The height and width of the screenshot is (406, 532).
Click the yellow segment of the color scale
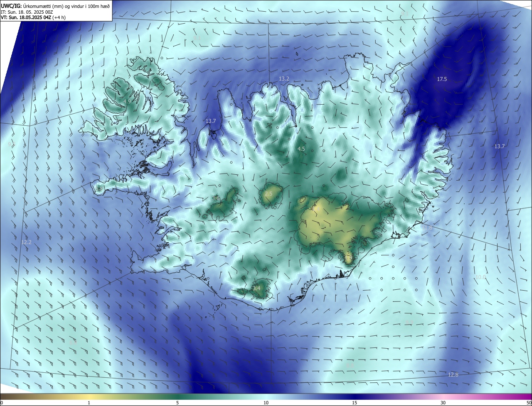(x=89, y=396)
